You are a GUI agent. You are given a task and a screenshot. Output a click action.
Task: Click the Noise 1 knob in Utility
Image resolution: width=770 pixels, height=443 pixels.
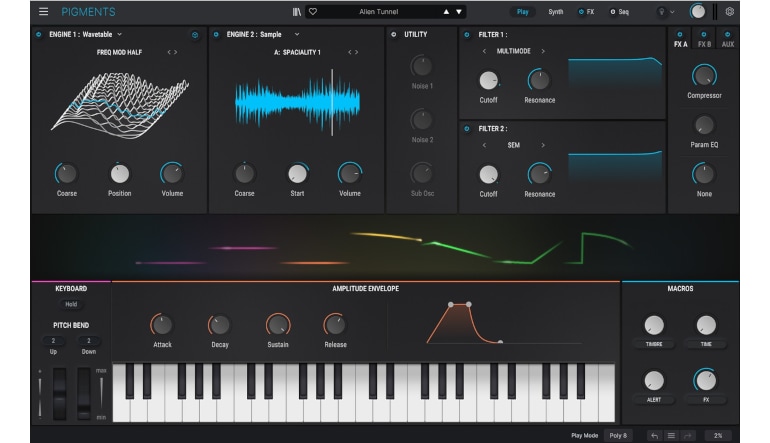point(421,66)
